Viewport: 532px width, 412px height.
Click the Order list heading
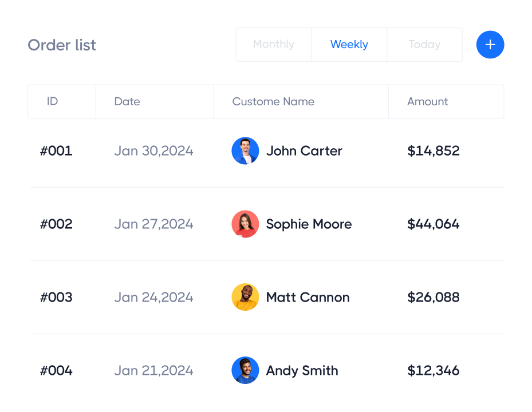tap(61, 45)
